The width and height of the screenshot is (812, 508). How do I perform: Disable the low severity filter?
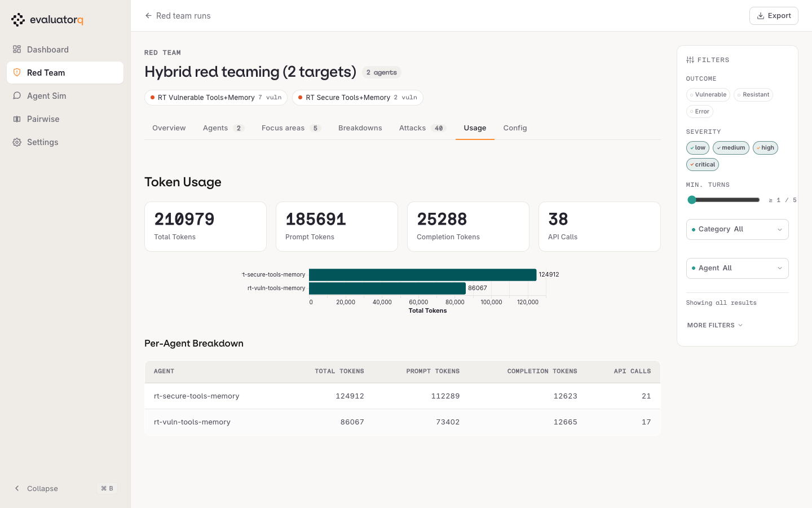[698, 148]
